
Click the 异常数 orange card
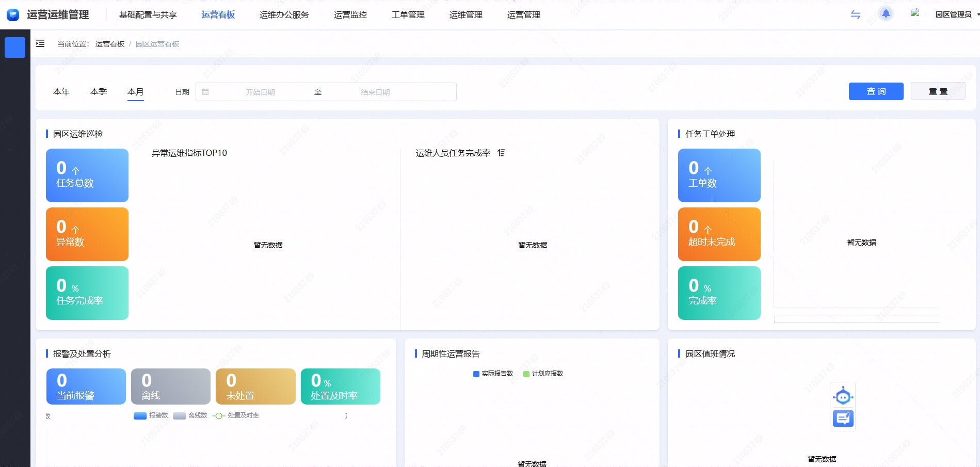tap(87, 234)
